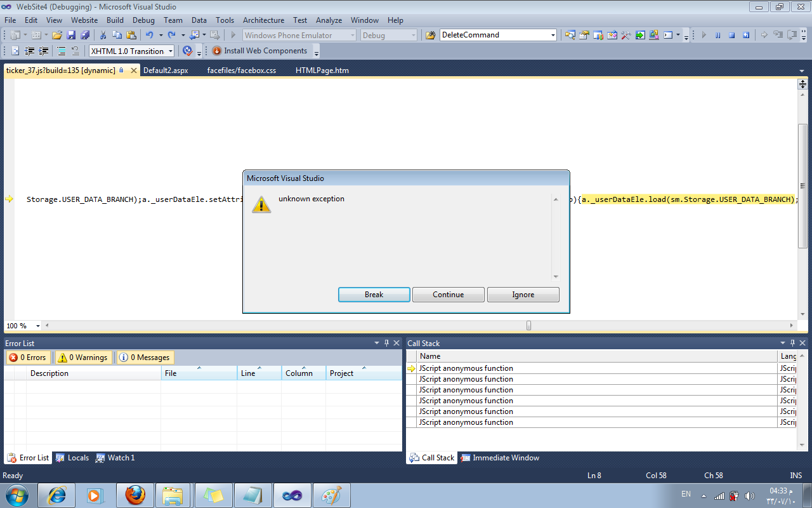Switch to the Default2.aspx tab

166,70
